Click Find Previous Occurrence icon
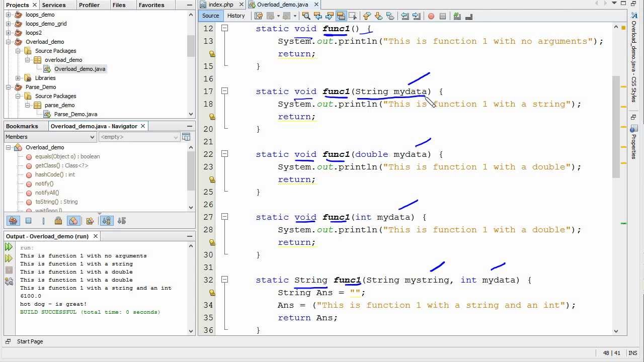Screen dimensions: 644x362 click(x=317, y=16)
